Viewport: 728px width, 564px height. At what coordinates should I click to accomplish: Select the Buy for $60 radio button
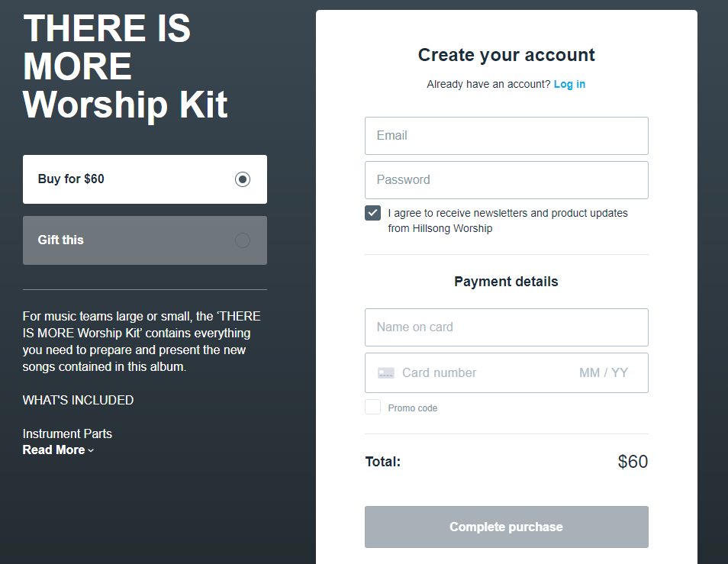click(243, 179)
